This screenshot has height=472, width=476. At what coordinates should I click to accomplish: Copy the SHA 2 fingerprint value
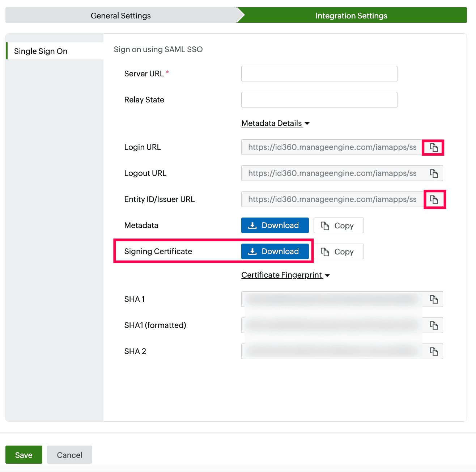point(433,351)
